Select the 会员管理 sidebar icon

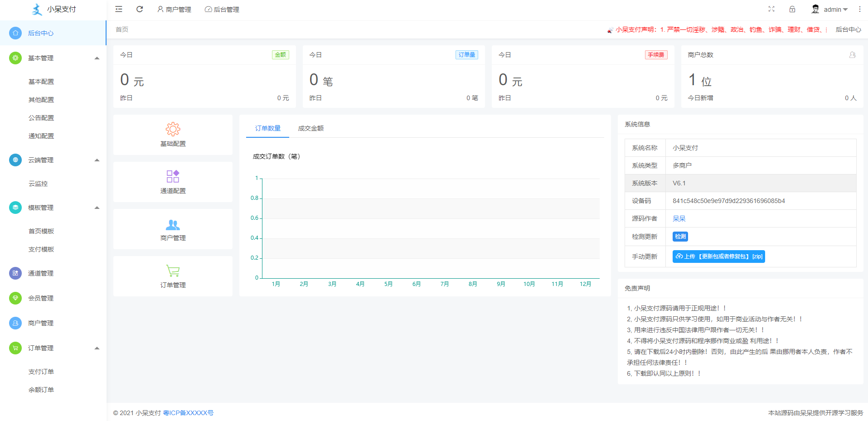coord(16,298)
